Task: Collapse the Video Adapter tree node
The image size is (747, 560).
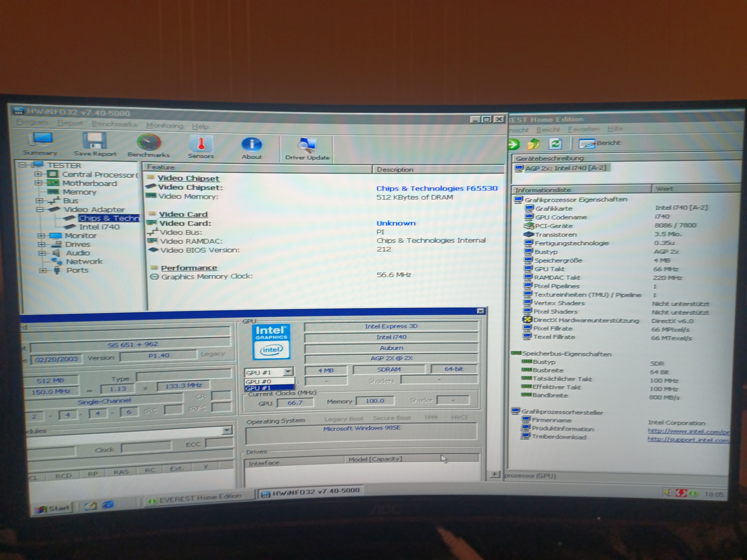Action: coord(39,209)
